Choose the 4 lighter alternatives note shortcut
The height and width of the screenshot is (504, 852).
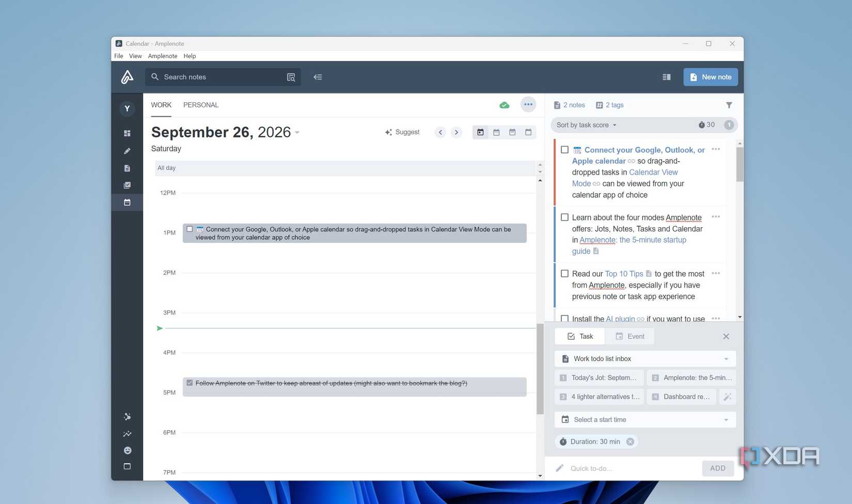(x=599, y=397)
